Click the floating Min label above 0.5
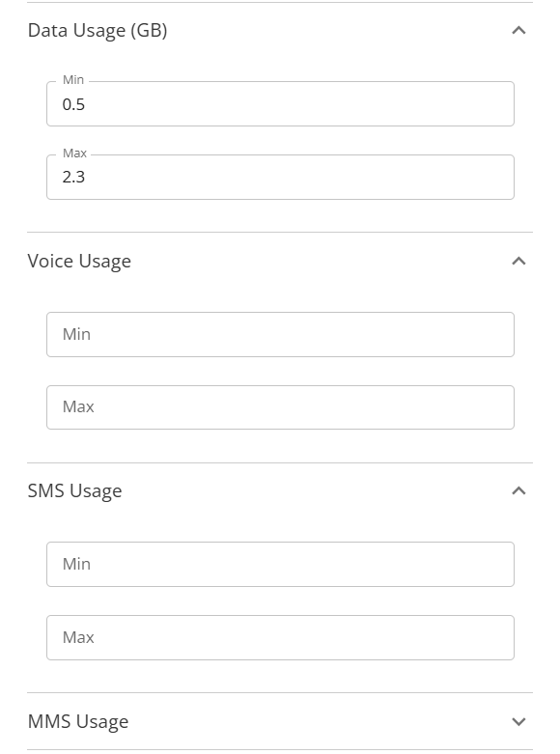This screenshot has height=754, width=560. (73, 80)
